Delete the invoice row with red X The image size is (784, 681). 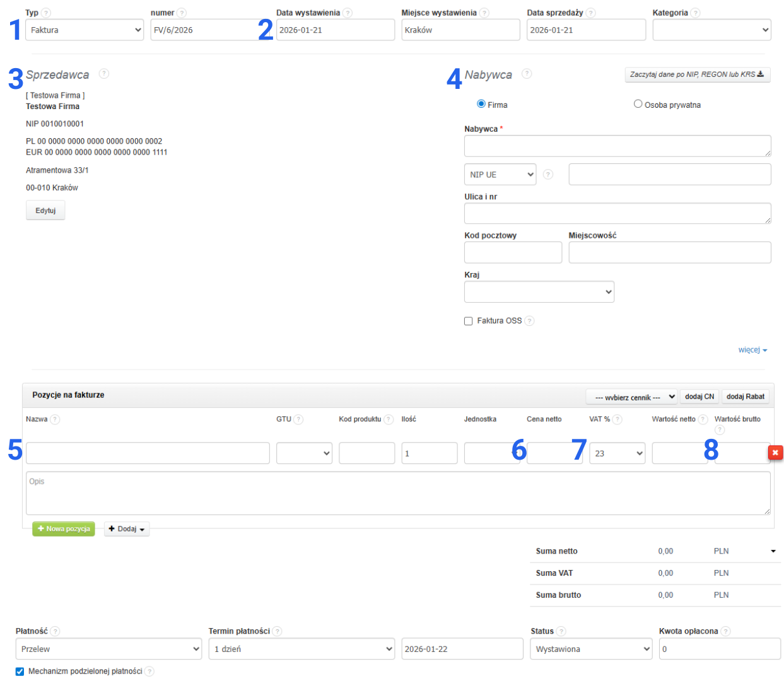click(x=775, y=452)
